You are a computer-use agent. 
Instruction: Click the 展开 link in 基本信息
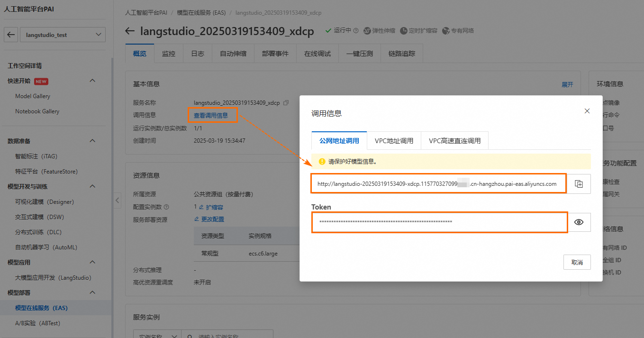pyautogui.click(x=567, y=84)
